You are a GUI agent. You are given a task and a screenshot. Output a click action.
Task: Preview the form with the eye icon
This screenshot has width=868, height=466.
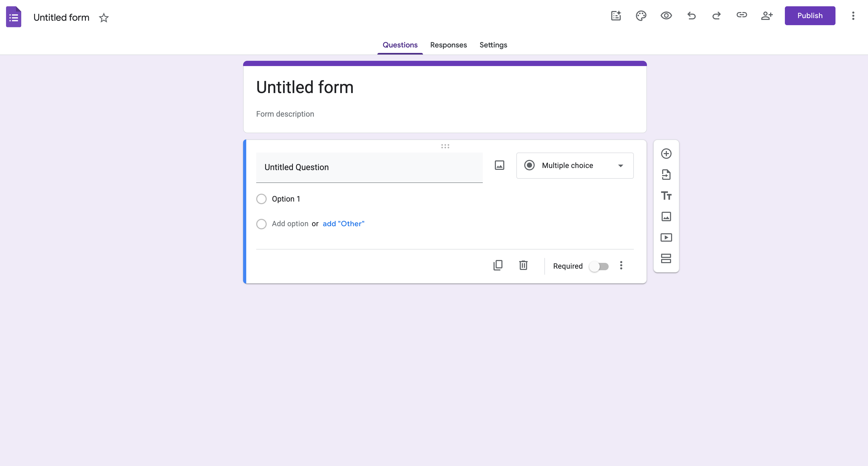(666, 16)
